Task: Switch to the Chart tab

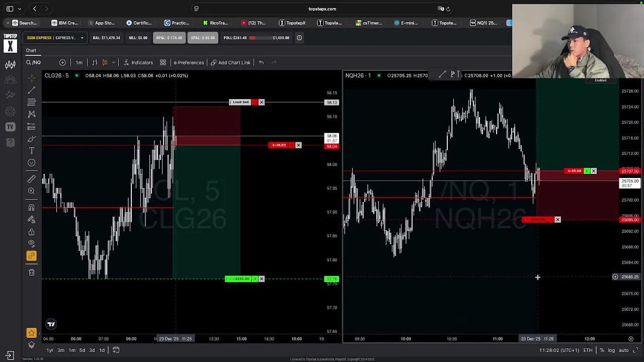Action: (31, 50)
